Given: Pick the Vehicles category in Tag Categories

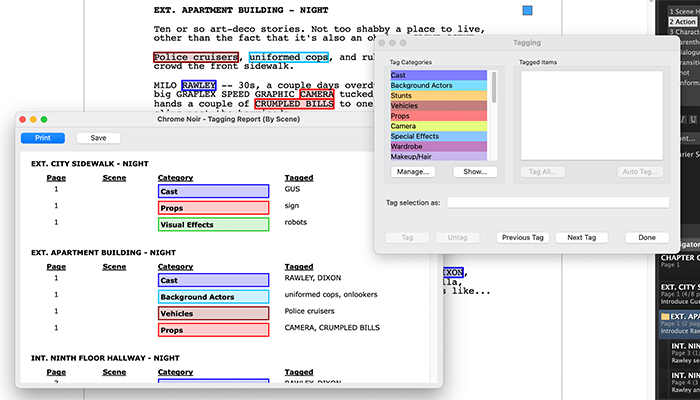Looking at the screenshot, I should pyautogui.click(x=439, y=105).
